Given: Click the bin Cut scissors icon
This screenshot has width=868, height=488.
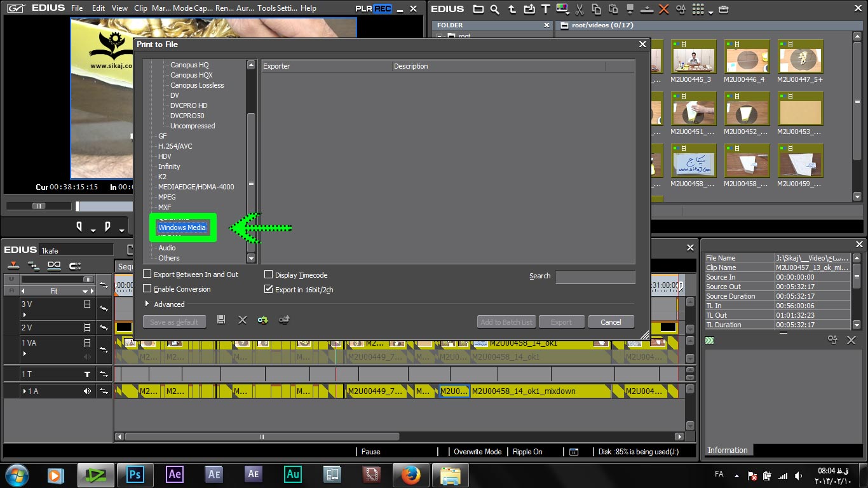Looking at the screenshot, I should 580,9.
